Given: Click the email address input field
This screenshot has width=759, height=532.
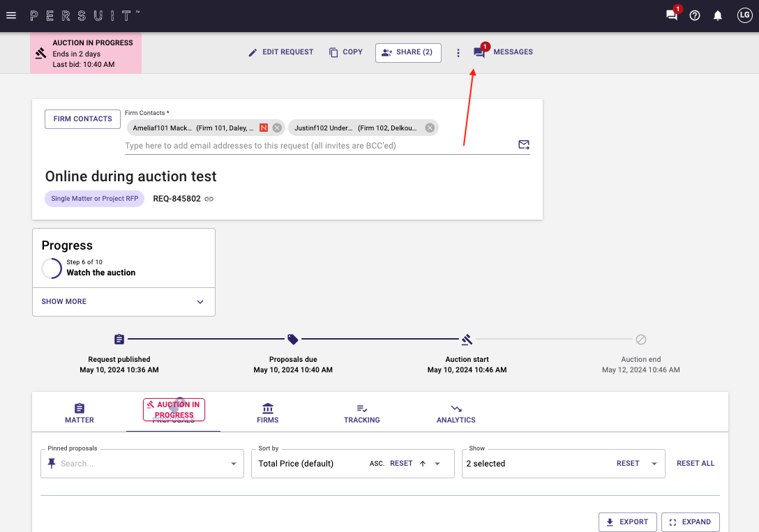Looking at the screenshot, I should click(x=320, y=146).
